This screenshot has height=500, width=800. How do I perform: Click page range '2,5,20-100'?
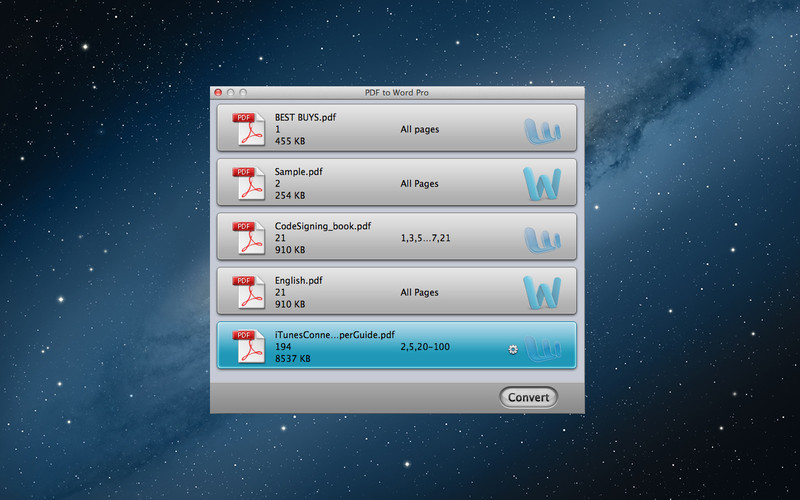click(x=425, y=347)
